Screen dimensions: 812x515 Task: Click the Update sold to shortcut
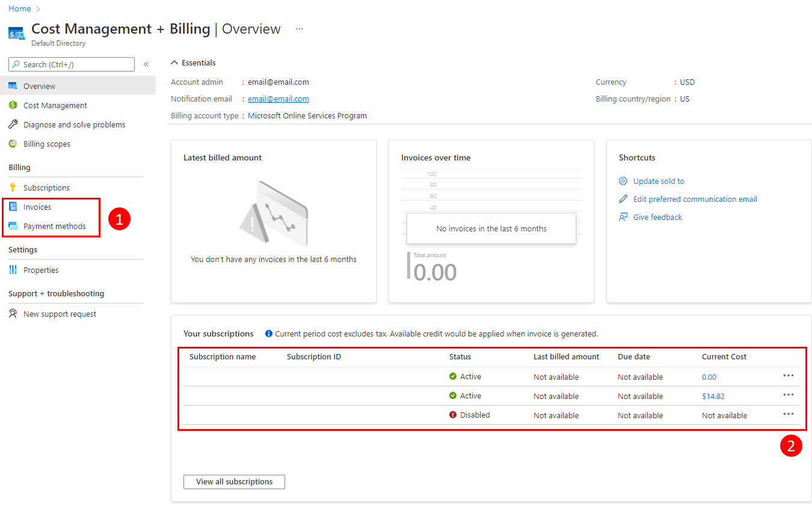[659, 181]
